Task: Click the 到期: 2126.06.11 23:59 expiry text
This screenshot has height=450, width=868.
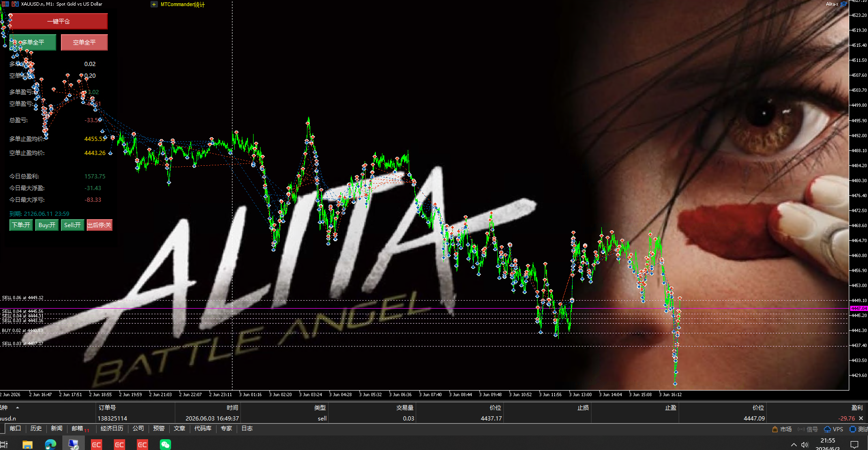Action: click(x=39, y=214)
